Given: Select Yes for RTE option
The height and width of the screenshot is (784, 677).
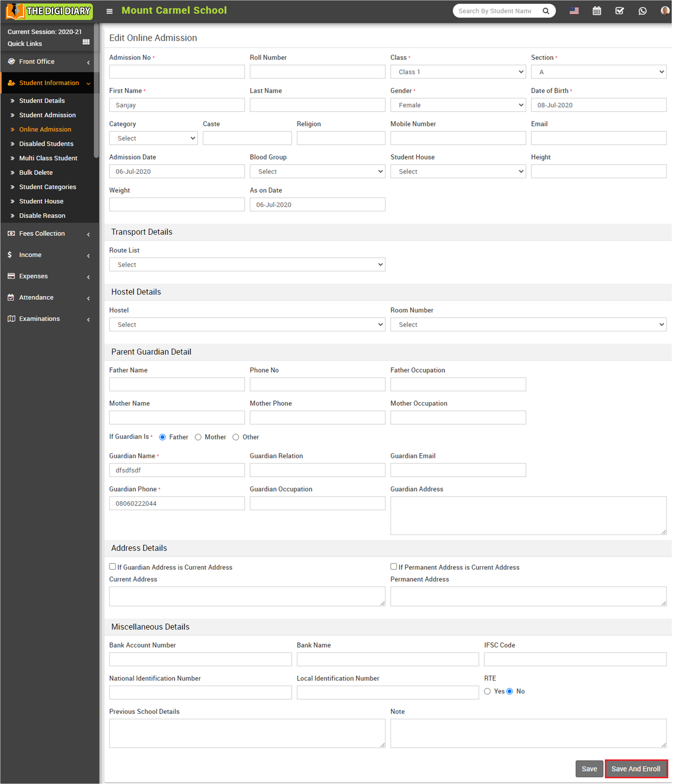Looking at the screenshot, I should pos(487,691).
